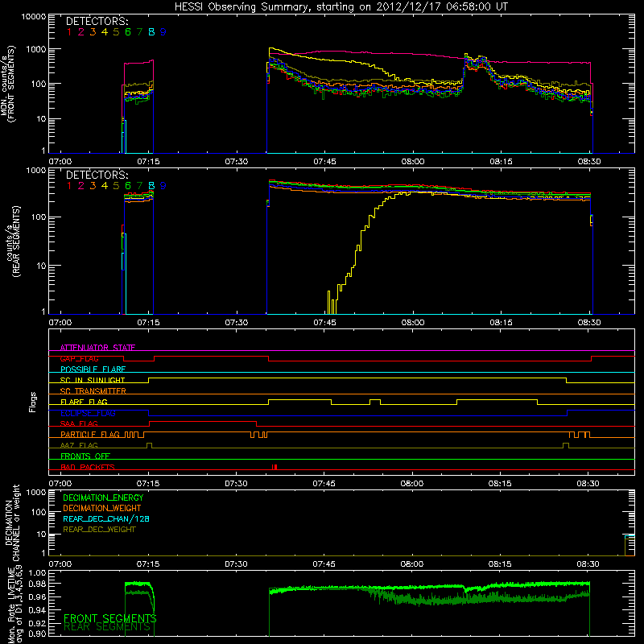Select green detector number 6 in the front segments legend
Screen dimensions: 644x644
(128, 32)
